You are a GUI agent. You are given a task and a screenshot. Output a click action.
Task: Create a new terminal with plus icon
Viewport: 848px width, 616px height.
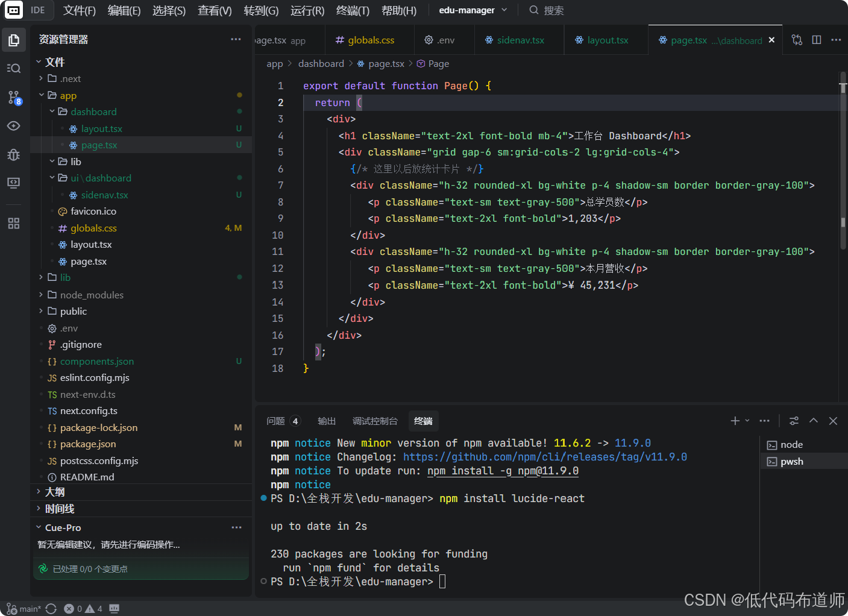pos(735,421)
